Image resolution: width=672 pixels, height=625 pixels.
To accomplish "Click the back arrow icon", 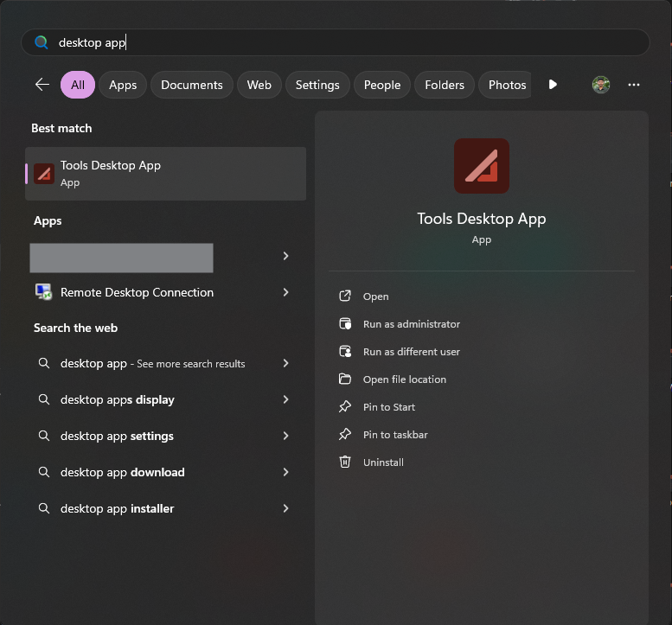I will [42, 85].
